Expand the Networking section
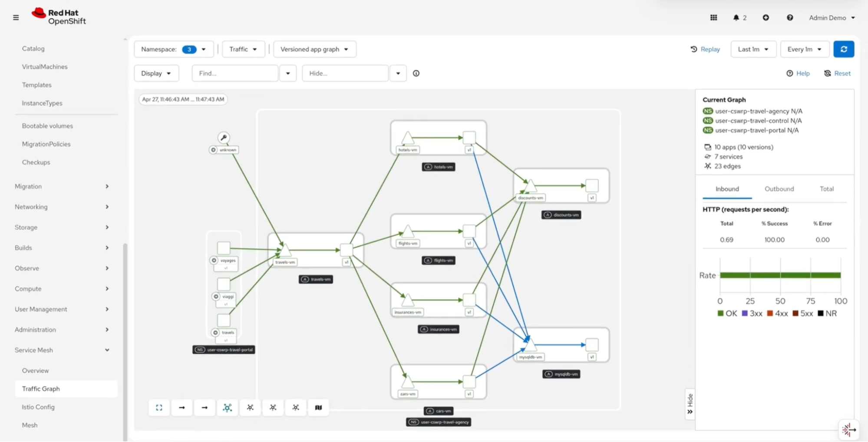Image resolution: width=868 pixels, height=442 pixels. pos(62,207)
